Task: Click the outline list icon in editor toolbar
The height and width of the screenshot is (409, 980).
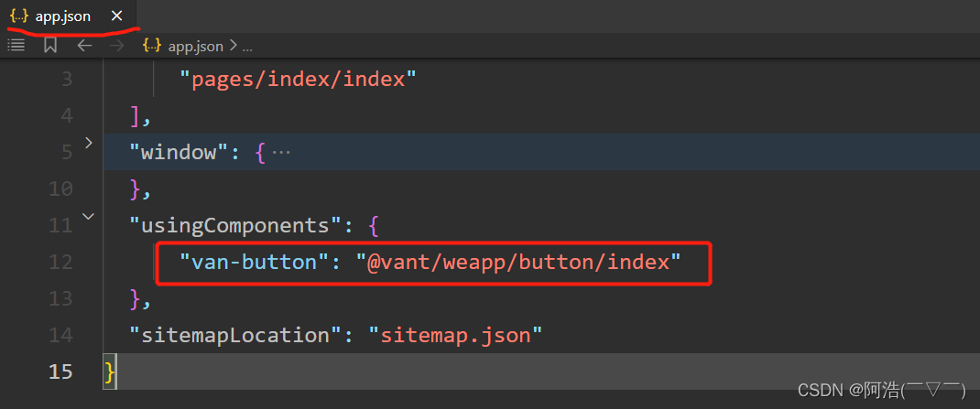Action: [16, 45]
